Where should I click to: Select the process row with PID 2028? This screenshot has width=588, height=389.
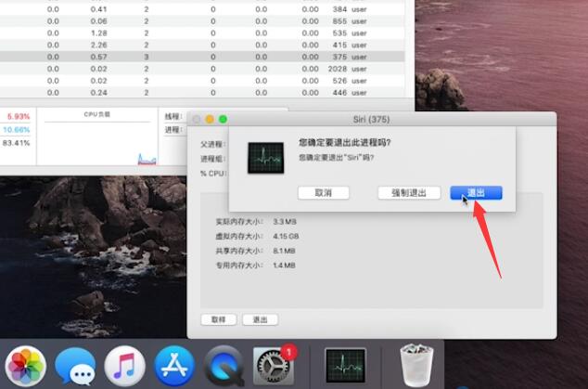(x=202, y=69)
